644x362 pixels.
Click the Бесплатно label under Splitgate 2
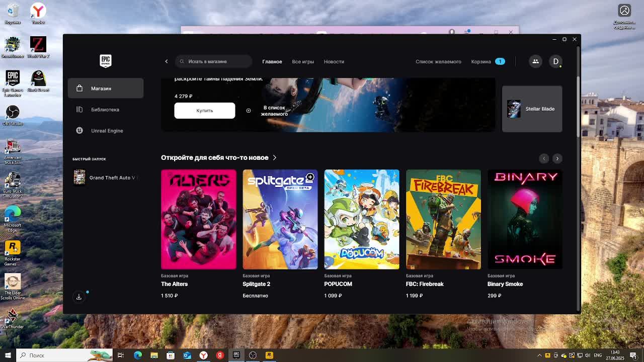coord(255,296)
